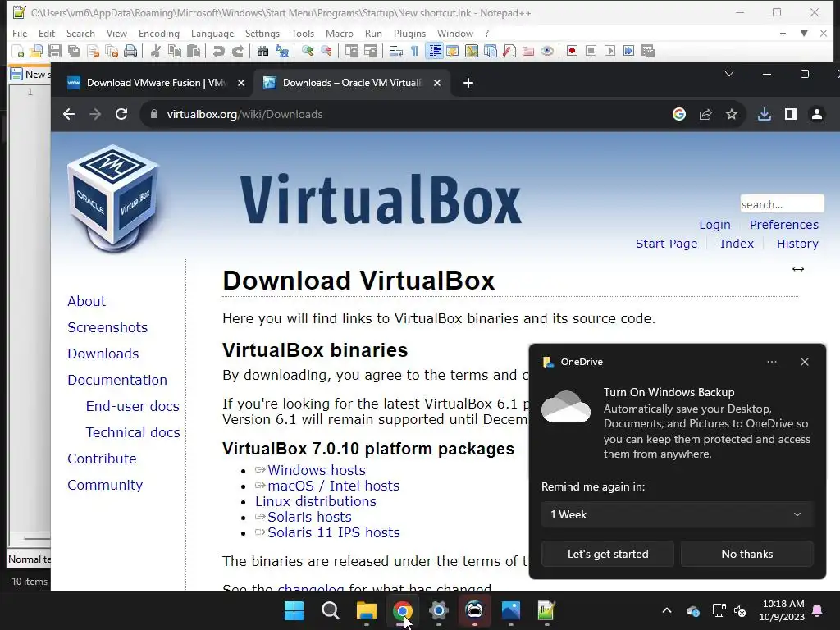Open a new Chrome tab with plus
The image size is (840, 630).
[468, 83]
